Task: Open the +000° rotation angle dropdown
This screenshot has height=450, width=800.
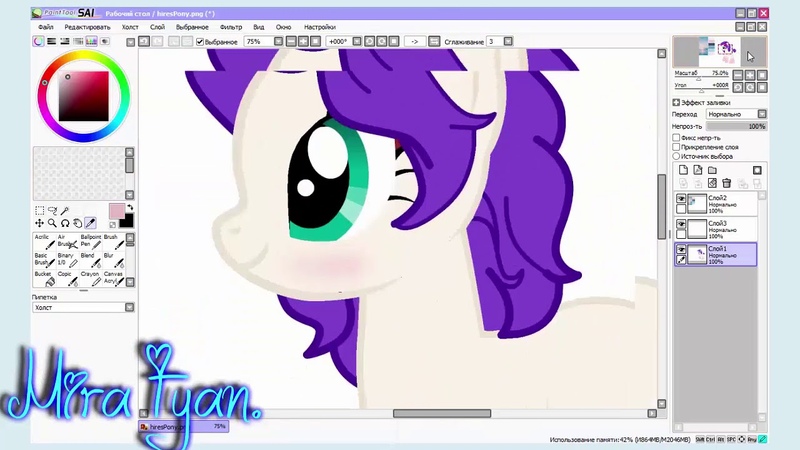Action: click(357, 41)
